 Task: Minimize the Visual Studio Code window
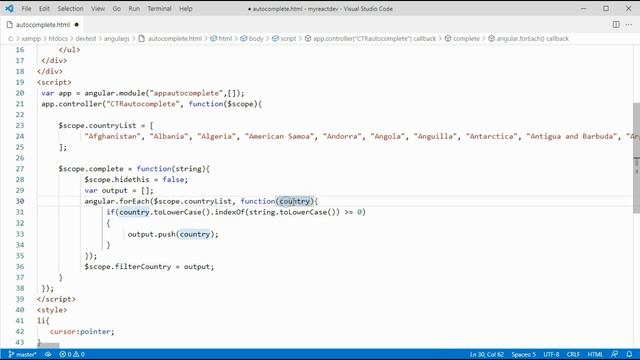584,9
